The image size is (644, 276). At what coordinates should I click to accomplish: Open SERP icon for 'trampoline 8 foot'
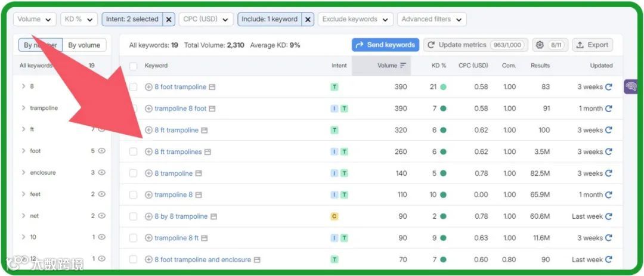(212, 109)
